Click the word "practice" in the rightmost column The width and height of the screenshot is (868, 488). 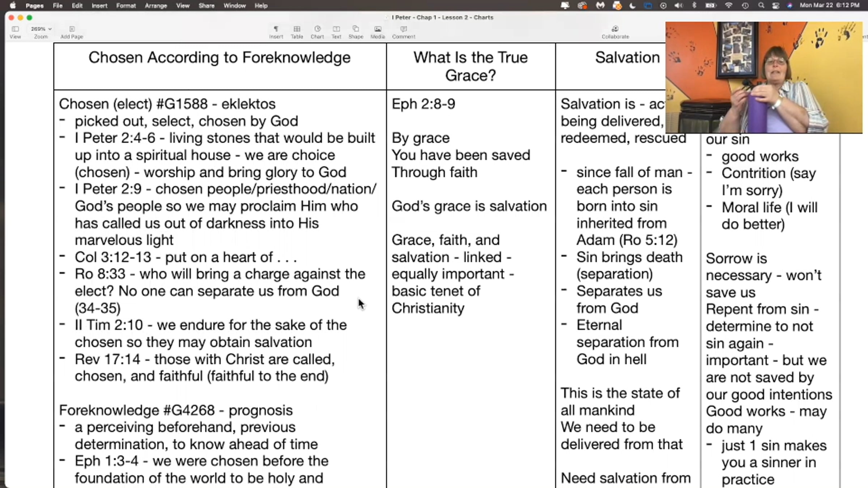click(748, 480)
